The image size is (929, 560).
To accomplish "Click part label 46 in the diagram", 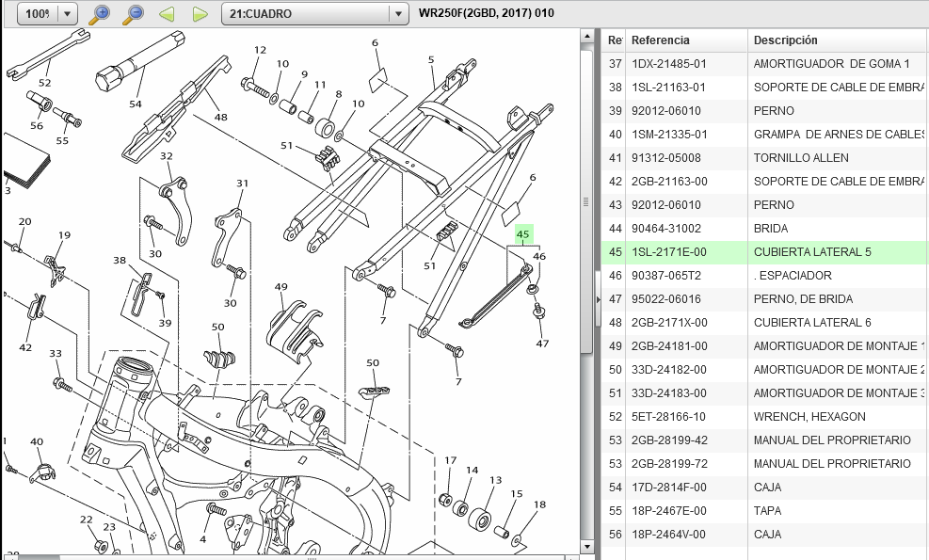I will tap(539, 257).
